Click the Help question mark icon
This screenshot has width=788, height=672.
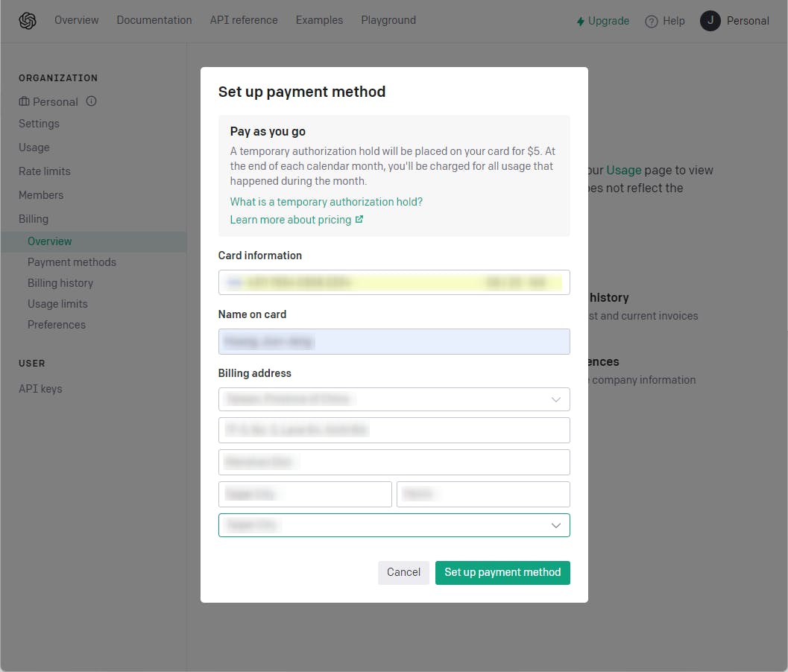click(652, 22)
